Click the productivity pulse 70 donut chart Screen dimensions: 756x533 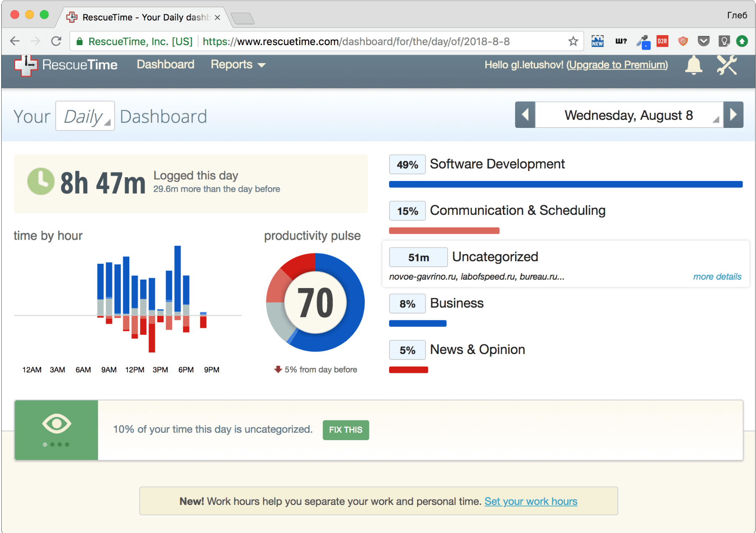pos(315,302)
